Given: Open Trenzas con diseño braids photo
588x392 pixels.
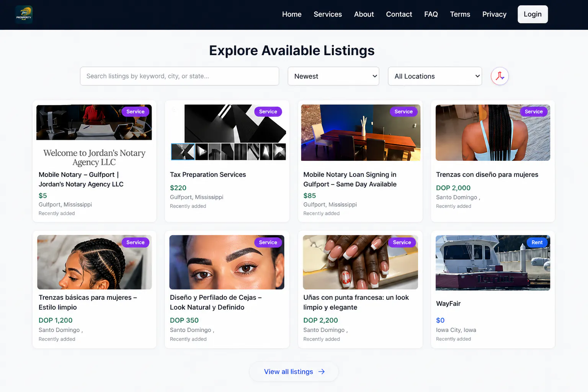Looking at the screenshot, I should [493, 132].
